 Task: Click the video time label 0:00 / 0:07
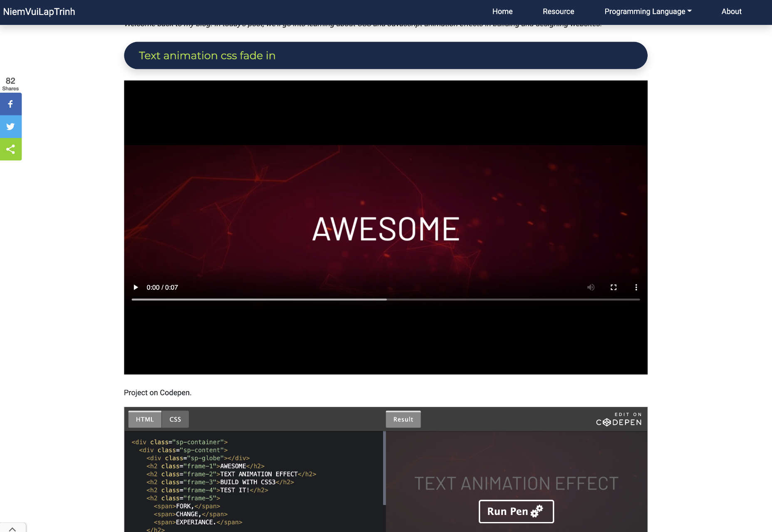162,287
